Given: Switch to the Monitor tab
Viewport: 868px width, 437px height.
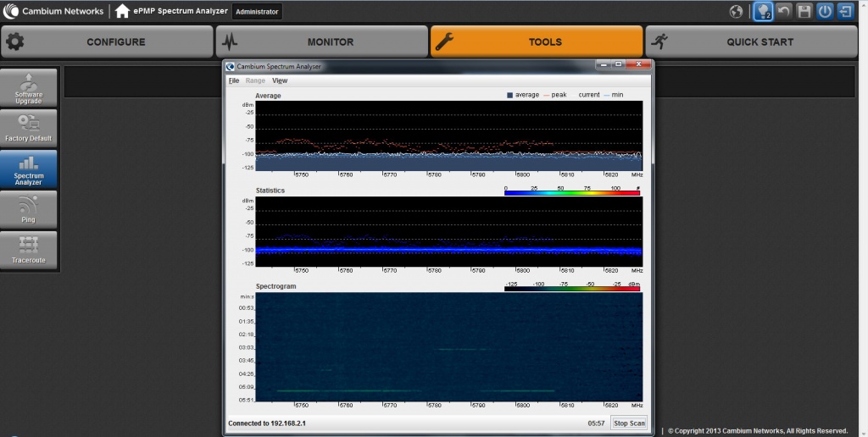Looking at the screenshot, I should point(321,41).
